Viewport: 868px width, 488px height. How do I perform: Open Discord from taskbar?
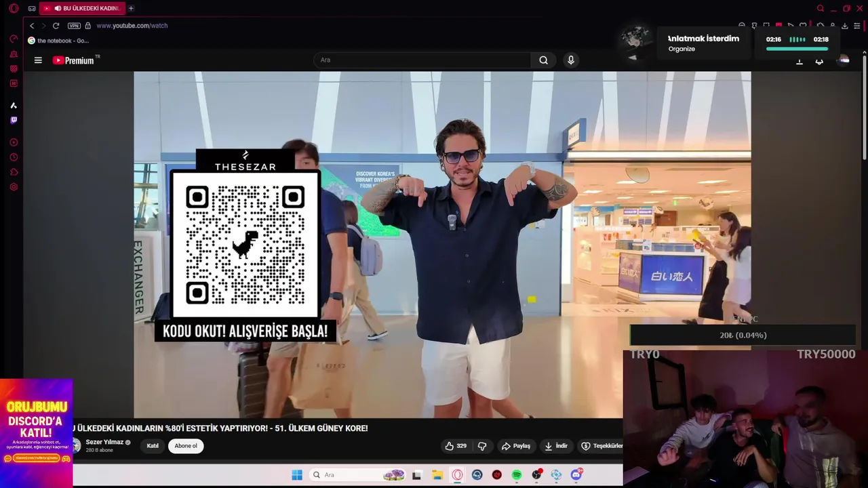[x=576, y=475]
